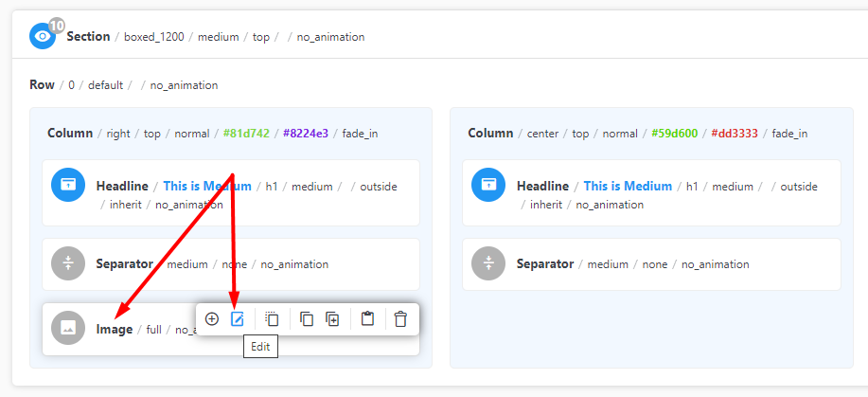Click the h1 tag in the right Headline
The height and width of the screenshot is (397, 868).
(692, 187)
